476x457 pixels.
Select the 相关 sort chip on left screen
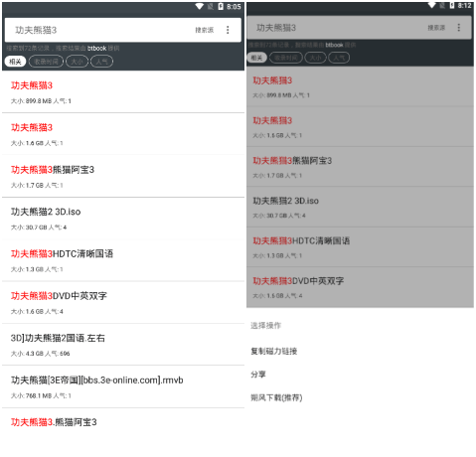(x=15, y=62)
